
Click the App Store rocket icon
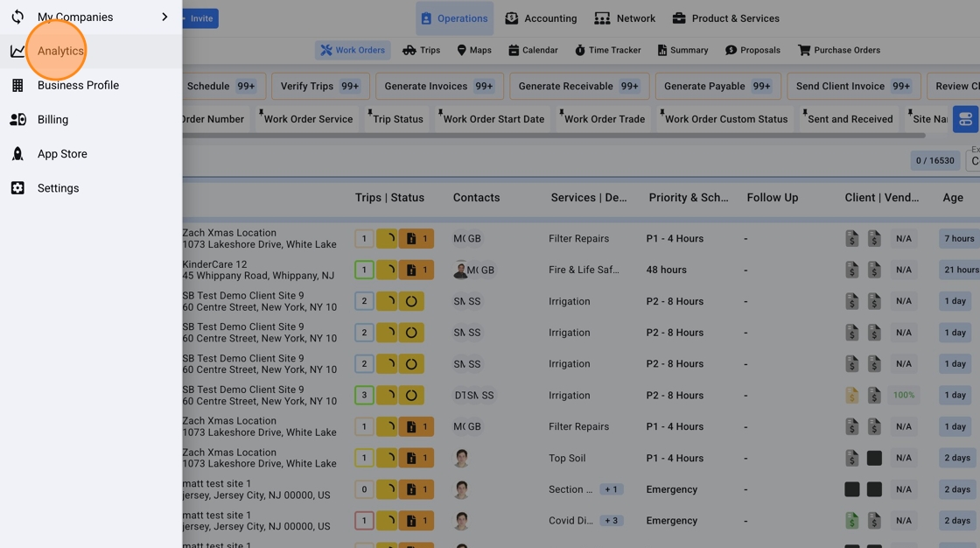pyautogui.click(x=17, y=154)
